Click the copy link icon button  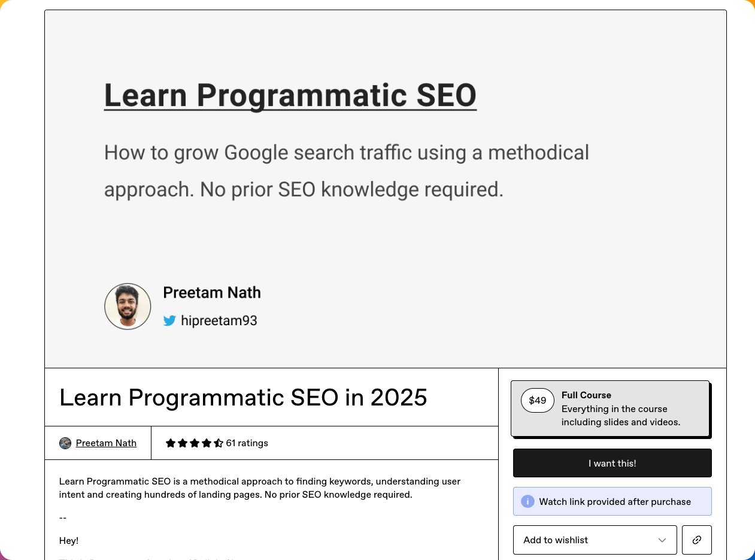[696, 540]
